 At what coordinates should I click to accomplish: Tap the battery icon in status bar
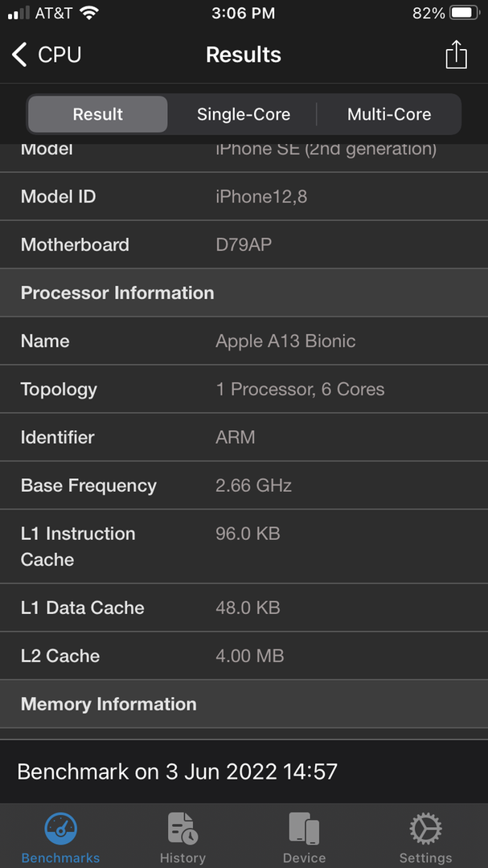tap(464, 13)
